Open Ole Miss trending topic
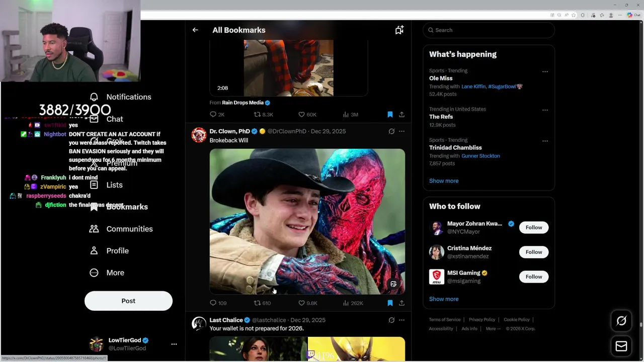Image resolution: width=644 pixels, height=362 pixels. pyautogui.click(x=441, y=78)
